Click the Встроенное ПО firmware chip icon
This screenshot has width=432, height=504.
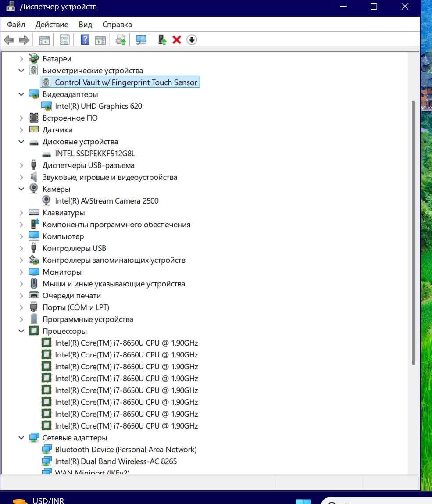pos(34,118)
